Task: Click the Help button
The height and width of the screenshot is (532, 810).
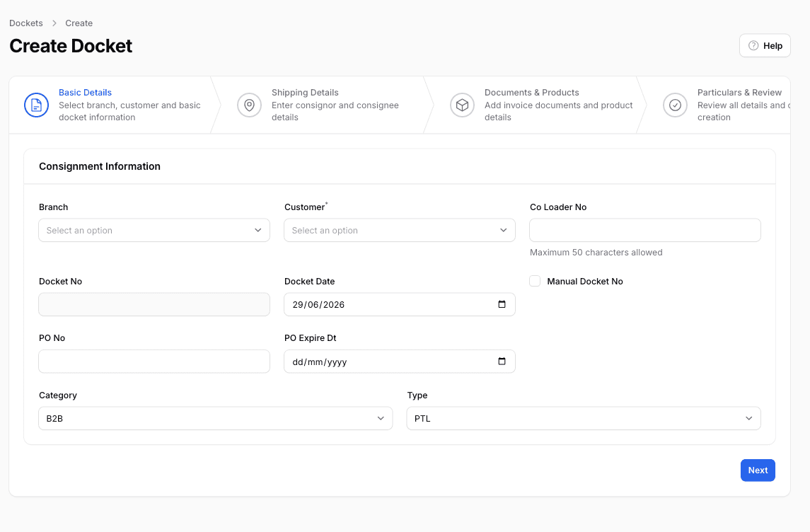Action: [765, 45]
